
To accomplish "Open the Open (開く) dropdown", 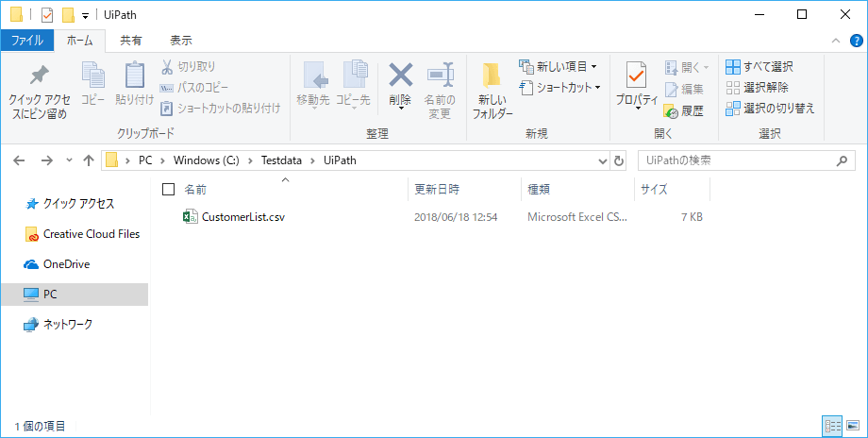I will point(687,68).
